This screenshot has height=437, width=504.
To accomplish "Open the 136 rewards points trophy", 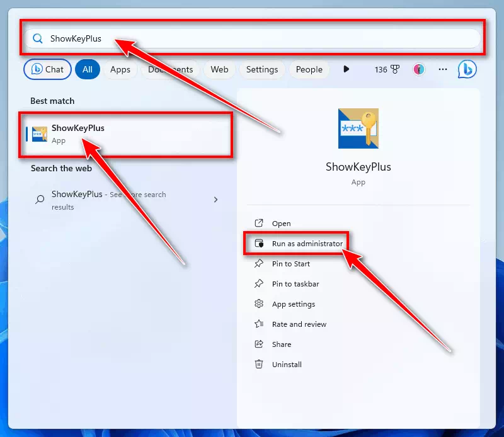I will click(387, 69).
